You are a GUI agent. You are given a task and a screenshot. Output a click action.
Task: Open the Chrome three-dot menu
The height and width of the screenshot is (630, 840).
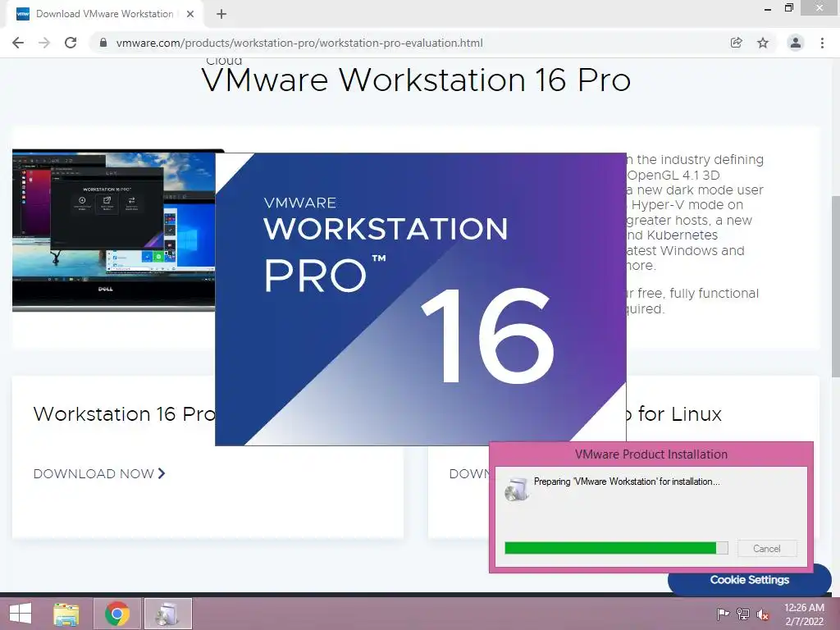point(822,43)
